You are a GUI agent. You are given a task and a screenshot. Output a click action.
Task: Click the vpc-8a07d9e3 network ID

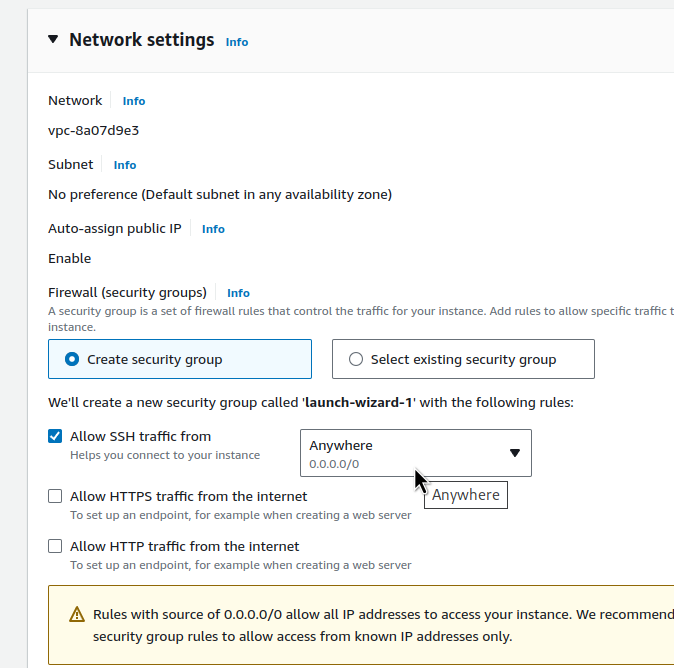tap(94, 130)
